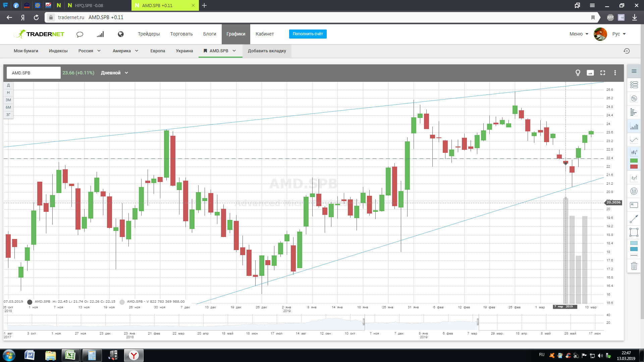644x362 pixels.
Task: Focus the AMD.SPB ticker input field
Action: (x=34, y=73)
